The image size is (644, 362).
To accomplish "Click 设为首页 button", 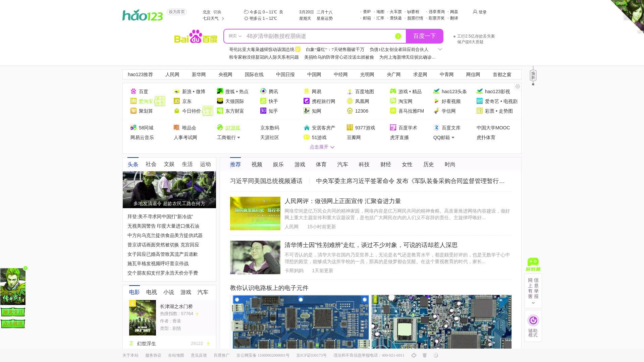I will point(177,12).
